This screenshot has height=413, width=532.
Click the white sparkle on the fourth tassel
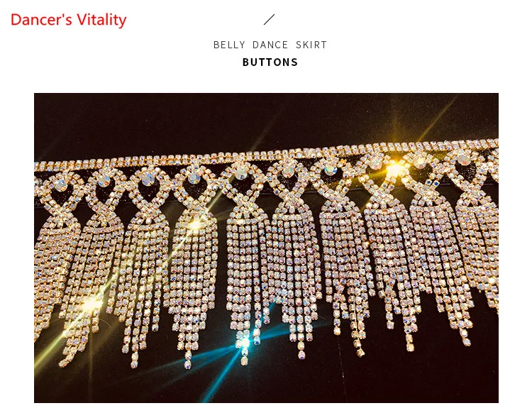(x=195, y=224)
